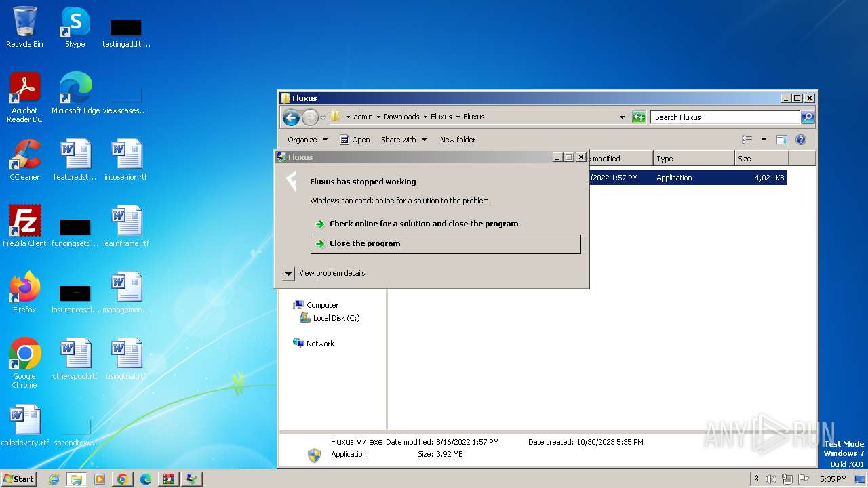Open the Recycle Bin desktop icon
This screenshot has width=868, height=488.
click(x=24, y=22)
